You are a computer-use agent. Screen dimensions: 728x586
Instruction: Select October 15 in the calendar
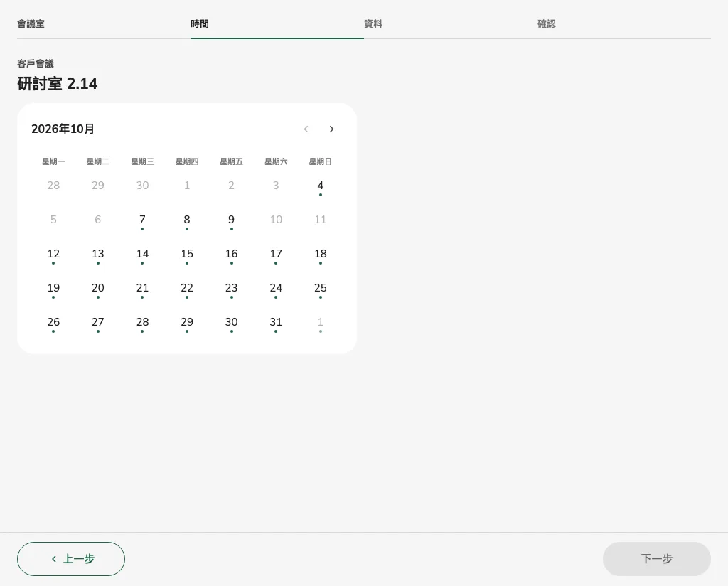coord(187,254)
